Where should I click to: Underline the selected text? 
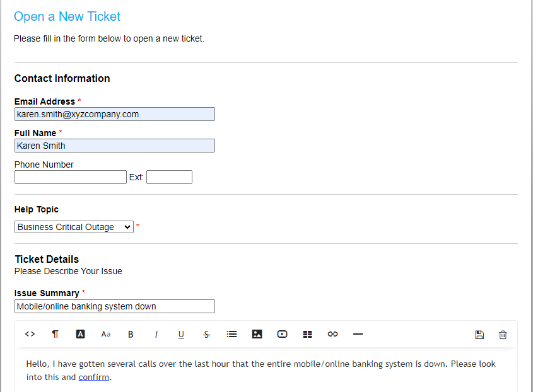[181, 334]
